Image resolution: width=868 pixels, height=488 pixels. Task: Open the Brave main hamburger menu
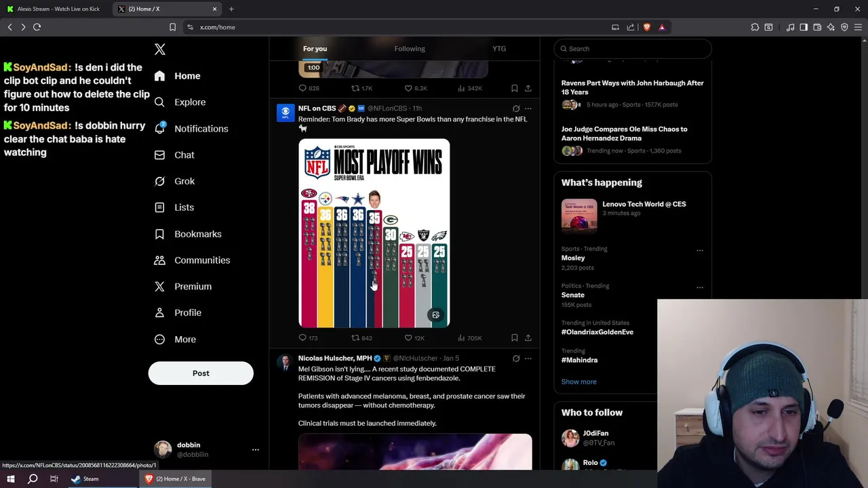858,27
